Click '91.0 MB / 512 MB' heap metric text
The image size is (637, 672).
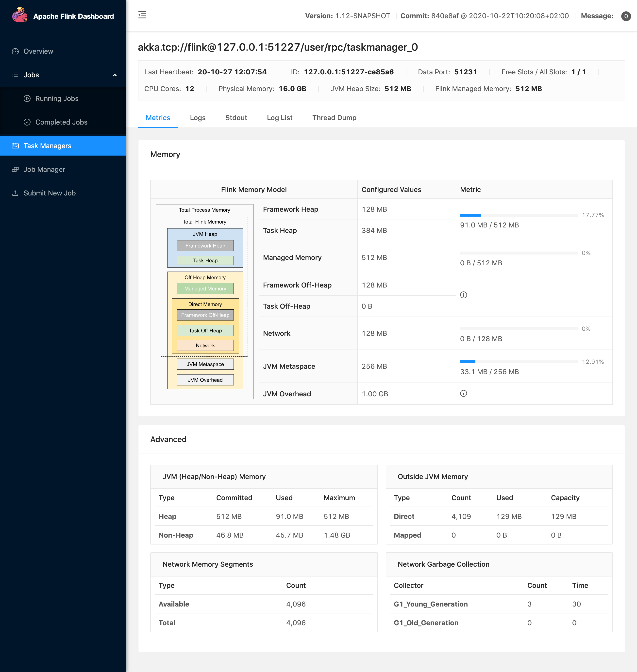(489, 225)
